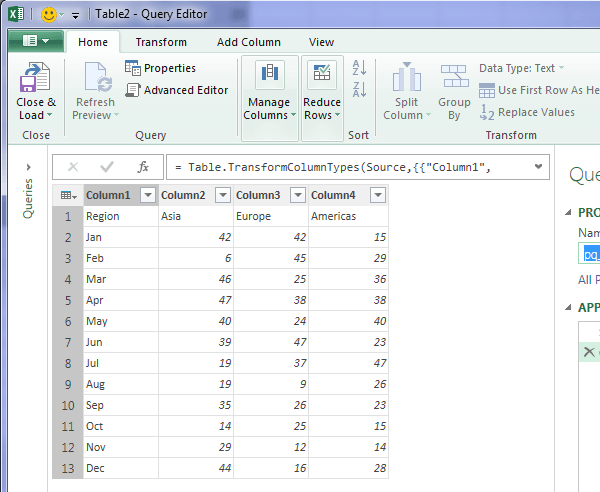Viewport: 600px width, 492px height.
Task: Click the Excel logo icon
Action: pos(16,14)
